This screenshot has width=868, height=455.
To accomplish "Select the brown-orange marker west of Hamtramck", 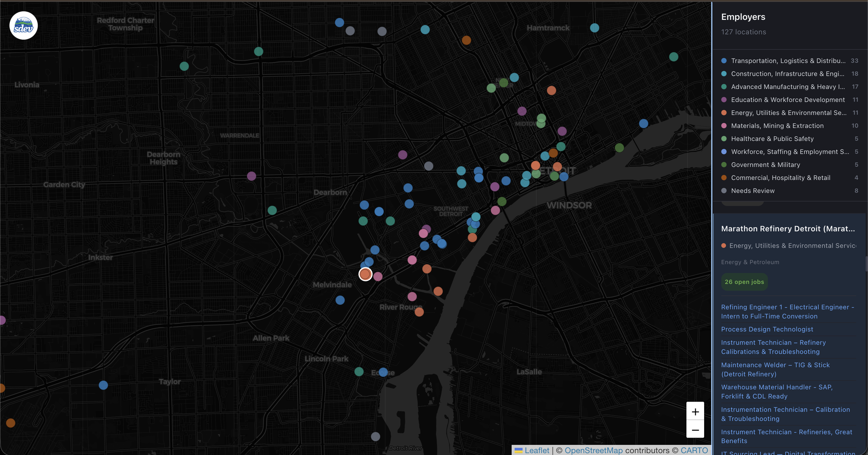I will click(466, 40).
